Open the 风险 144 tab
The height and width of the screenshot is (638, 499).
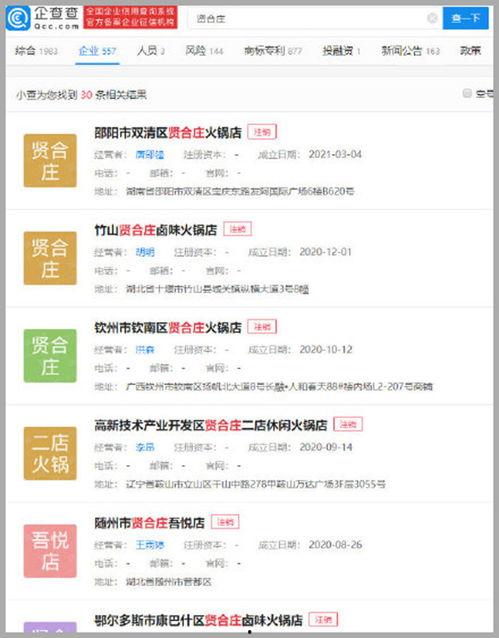(204, 51)
